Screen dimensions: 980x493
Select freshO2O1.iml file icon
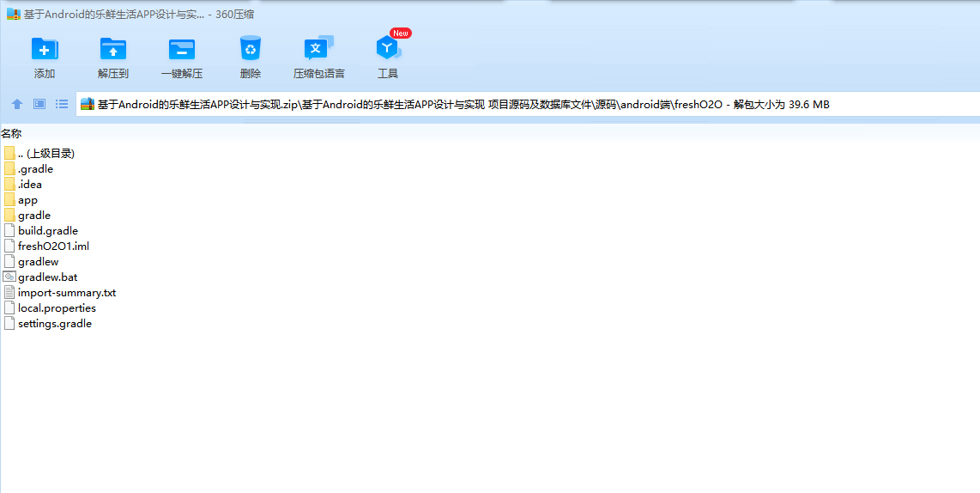coord(9,246)
